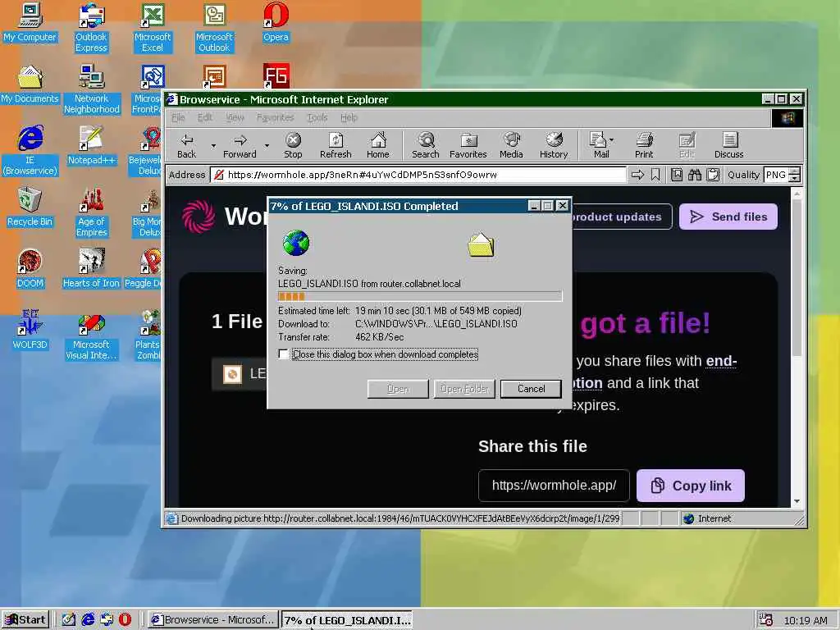Open the File menu
The height and width of the screenshot is (630, 840).
pyautogui.click(x=178, y=117)
